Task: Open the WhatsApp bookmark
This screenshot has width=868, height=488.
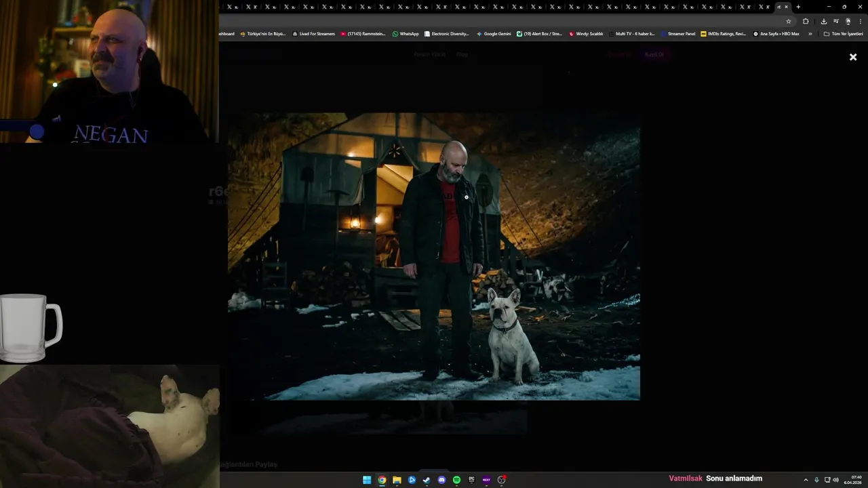Action: pyautogui.click(x=406, y=33)
